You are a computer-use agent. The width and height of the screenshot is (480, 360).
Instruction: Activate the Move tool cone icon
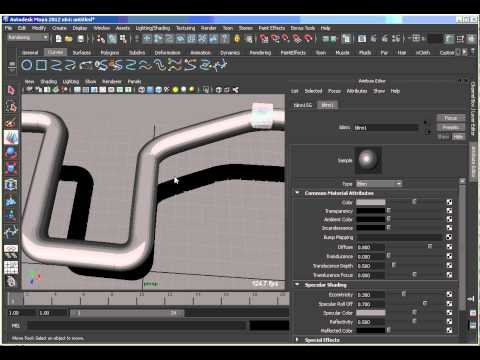[11, 137]
